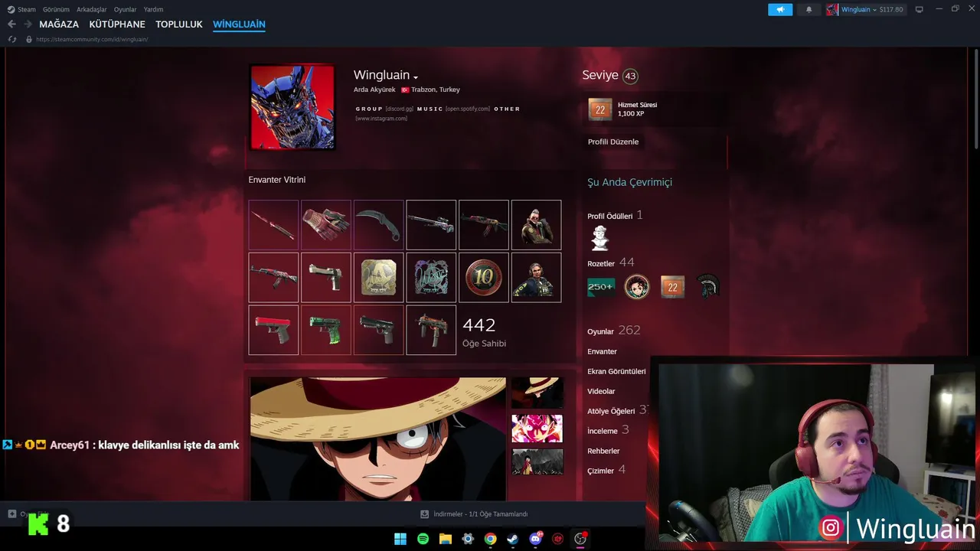Viewport: 980px width, 551px height.
Task: Open the profile avatar image
Action: pyautogui.click(x=292, y=106)
